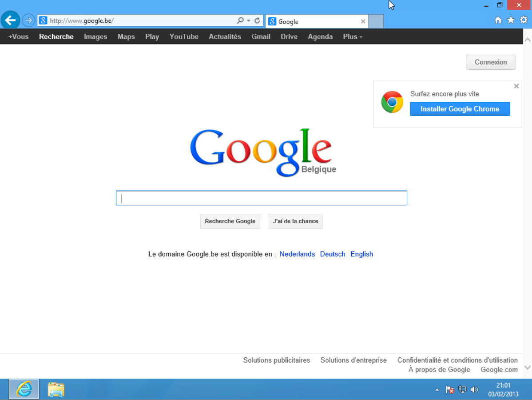Viewport: 532px width, 400px height.
Task: Open Solutions d'entreprise link
Action: coord(353,360)
